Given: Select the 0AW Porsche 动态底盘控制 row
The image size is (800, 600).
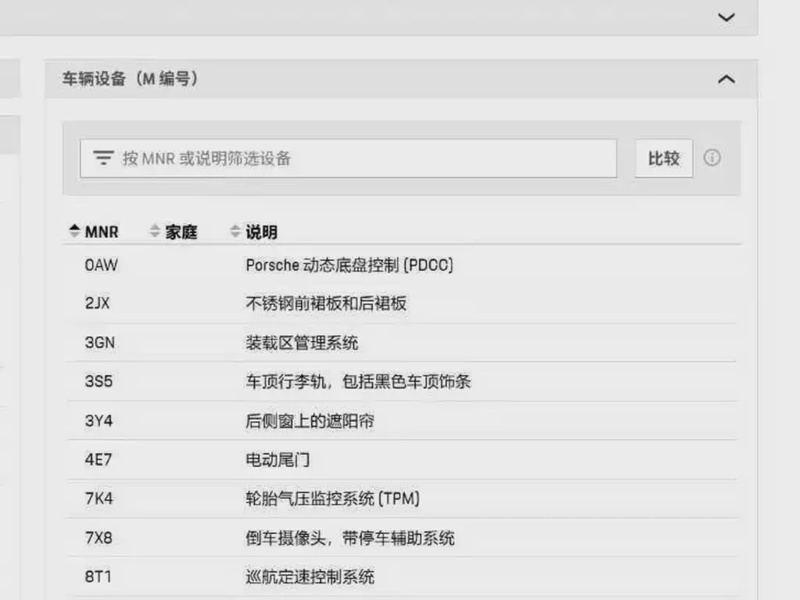Looking at the screenshot, I should (400, 265).
